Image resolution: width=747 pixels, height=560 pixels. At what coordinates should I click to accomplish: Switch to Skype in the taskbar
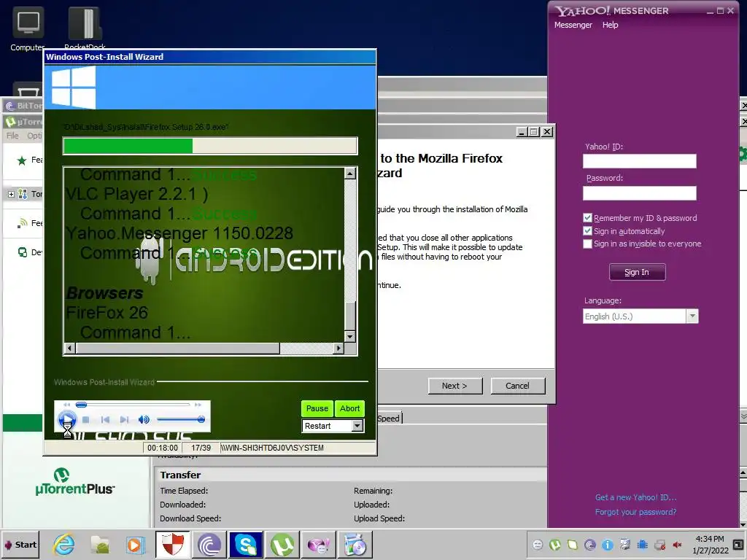pos(246,545)
